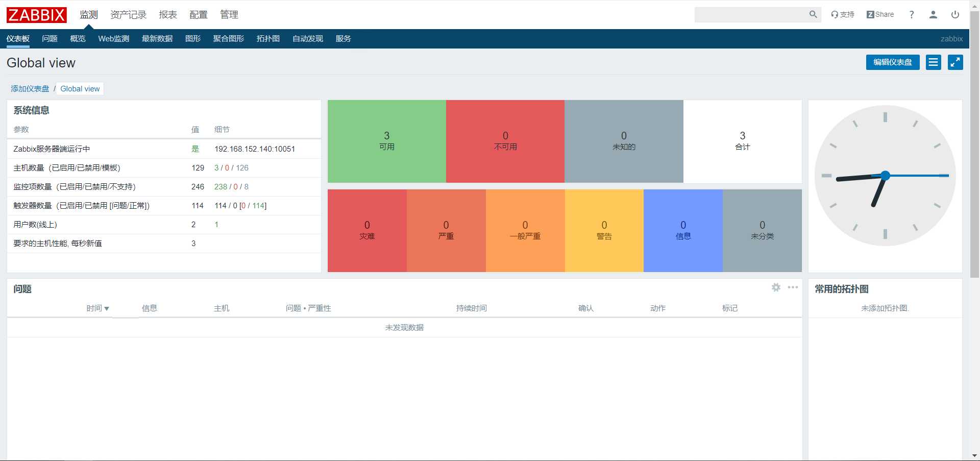
Task: Click the logout power icon
Action: pos(955,15)
